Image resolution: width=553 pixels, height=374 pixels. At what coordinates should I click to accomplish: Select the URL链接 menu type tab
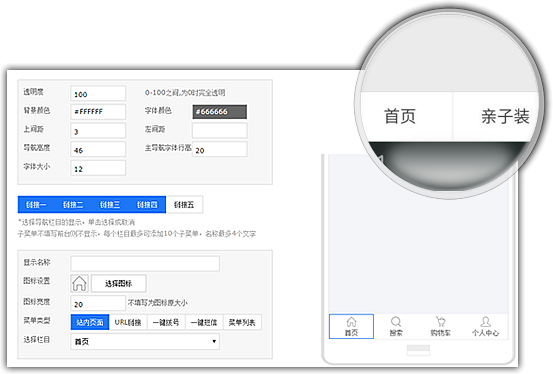(x=128, y=322)
